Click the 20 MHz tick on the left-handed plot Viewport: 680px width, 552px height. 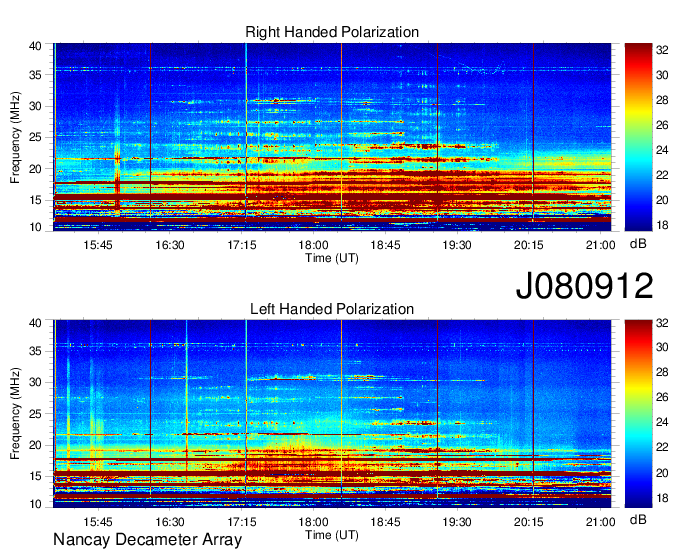(x=35, y=445)
